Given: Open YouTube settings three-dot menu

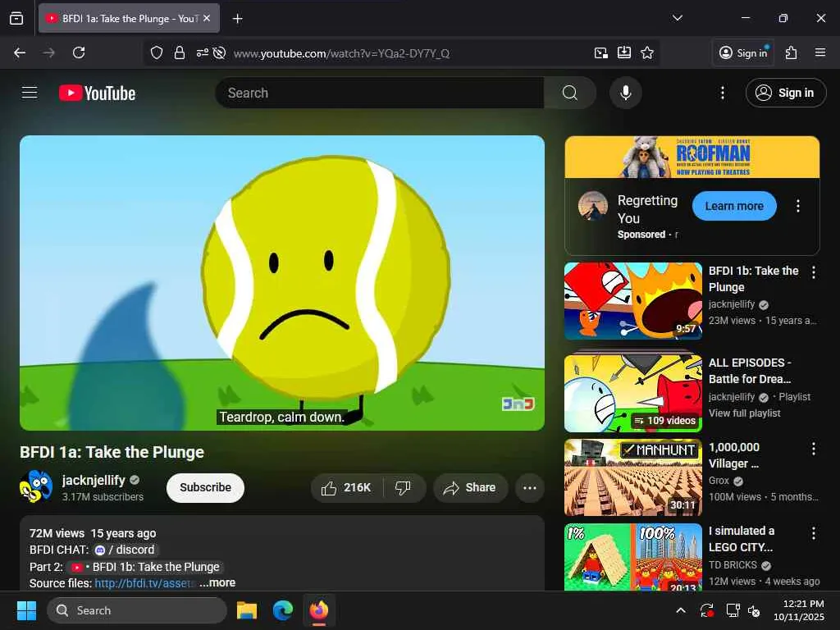Looking at the screenshot, I should (722, 93).
